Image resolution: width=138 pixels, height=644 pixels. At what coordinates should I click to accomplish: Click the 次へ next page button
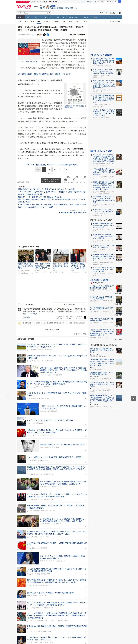click(66, 169)
